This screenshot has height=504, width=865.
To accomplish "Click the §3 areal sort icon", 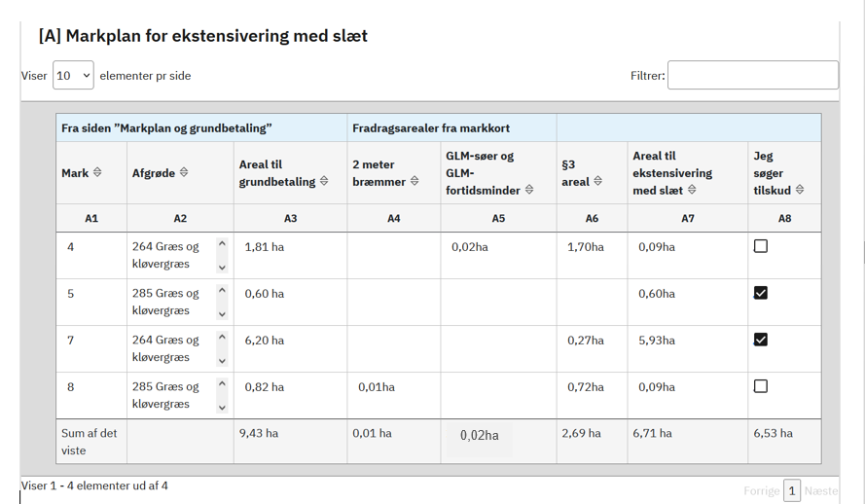I will (597, 182).
